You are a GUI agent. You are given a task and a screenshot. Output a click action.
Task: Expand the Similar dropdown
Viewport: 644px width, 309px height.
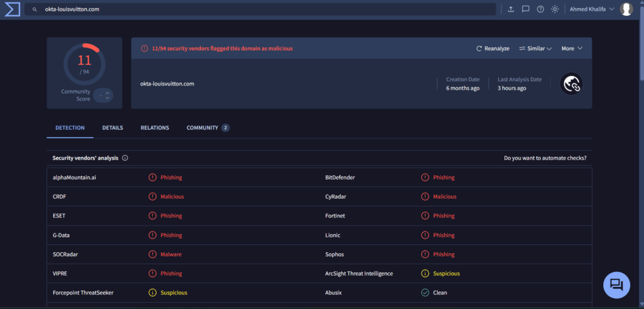[x=536, y=48]
